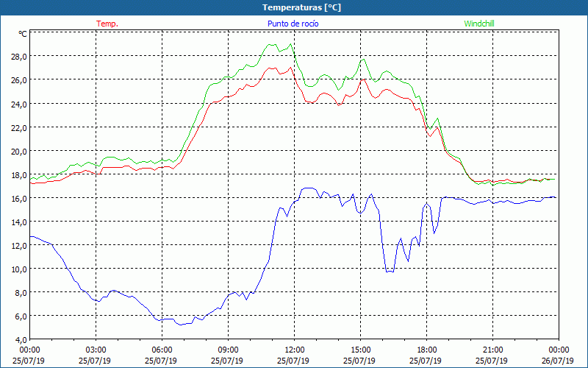Click the 26,0 y-axis value
Screen dimensions: 588x368
click(20, 80)
